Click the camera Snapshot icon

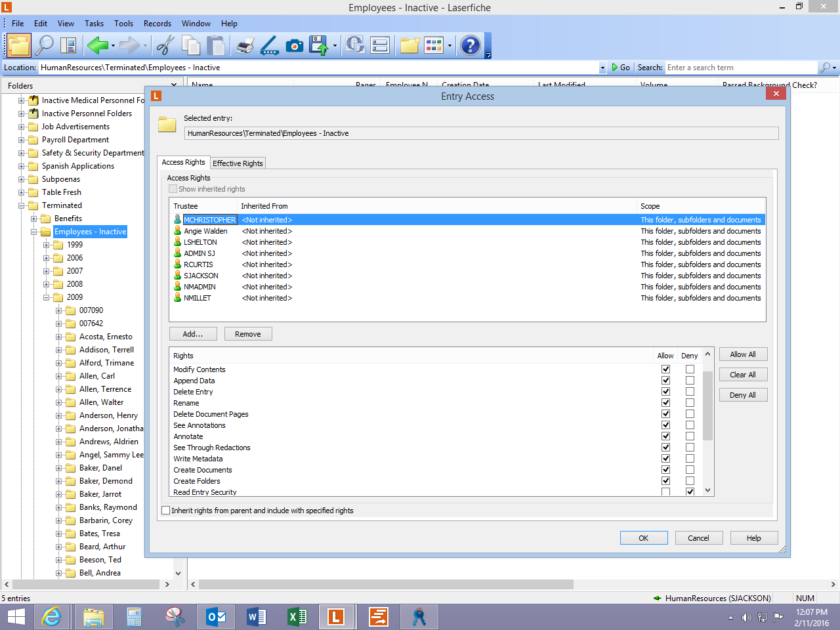[x=295, y=45]
